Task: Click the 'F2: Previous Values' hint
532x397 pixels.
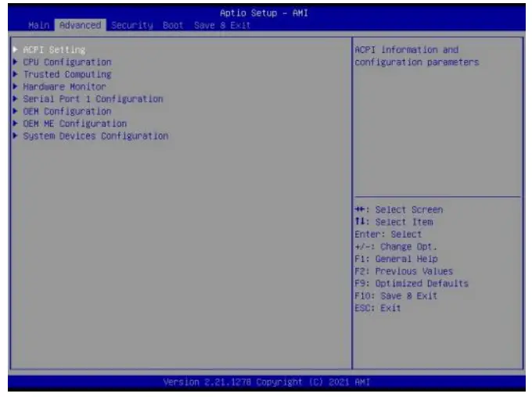Action: point(404,271)
